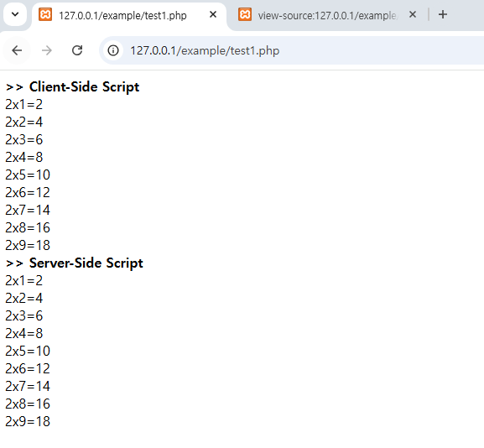The height and width of the screenshot is (448, 484).
Task: Click '2x6=12' under Client-Side Script
Action: (x=28, y=192)
